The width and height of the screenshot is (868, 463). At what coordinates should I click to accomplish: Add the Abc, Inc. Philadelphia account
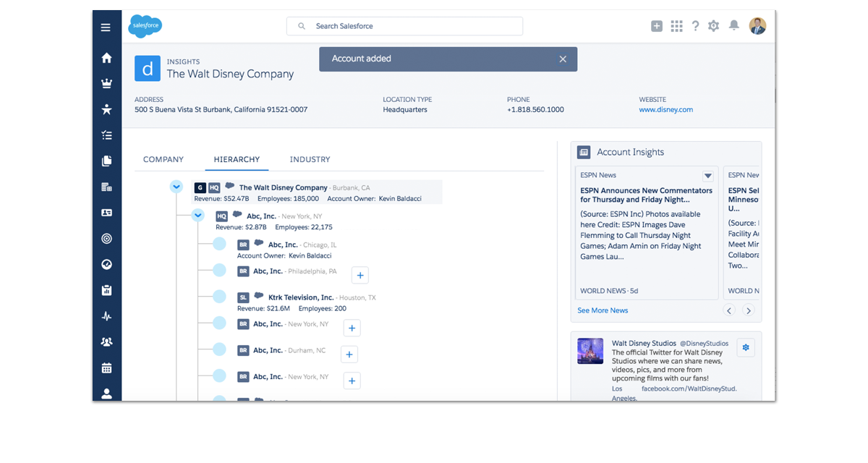359,275
